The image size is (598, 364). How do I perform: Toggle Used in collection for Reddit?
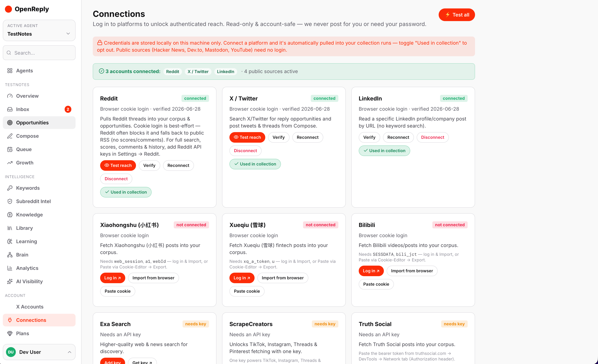click(126, 192)
